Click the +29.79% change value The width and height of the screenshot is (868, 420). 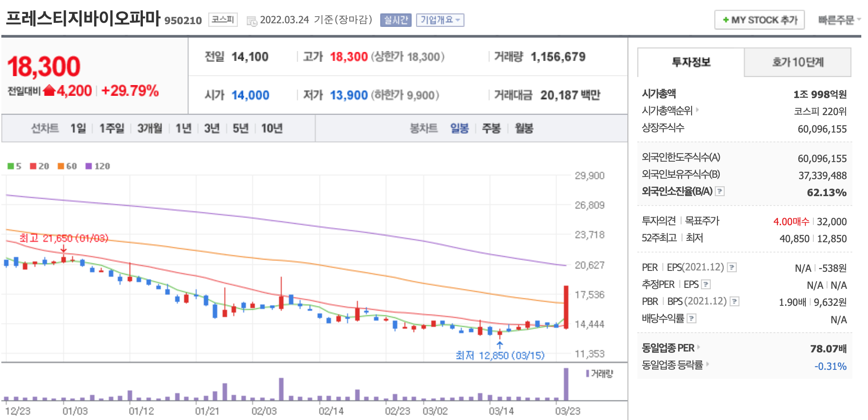point(130,90)
